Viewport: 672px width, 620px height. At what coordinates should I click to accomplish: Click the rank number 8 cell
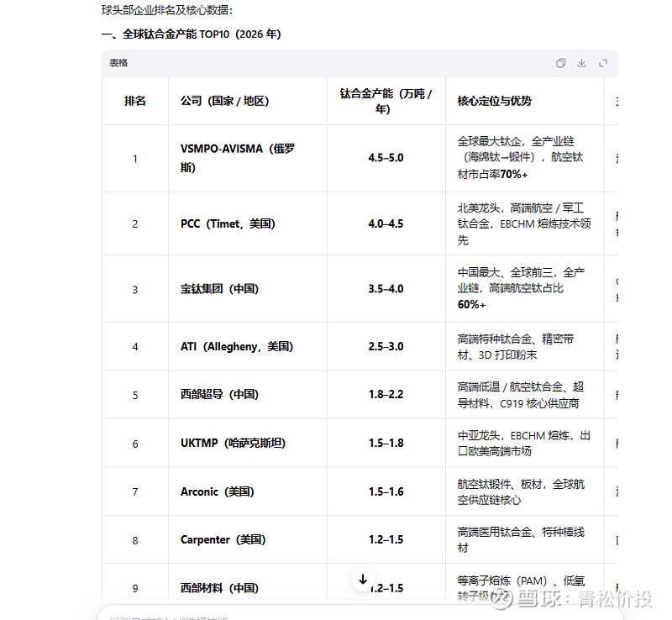tap(135, 539)
